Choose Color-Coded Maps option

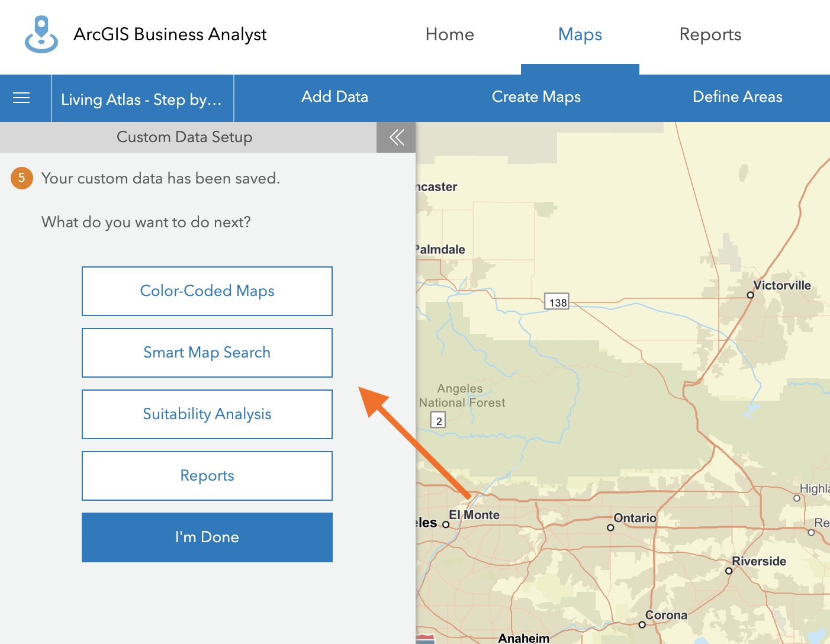tap(207, 291)
